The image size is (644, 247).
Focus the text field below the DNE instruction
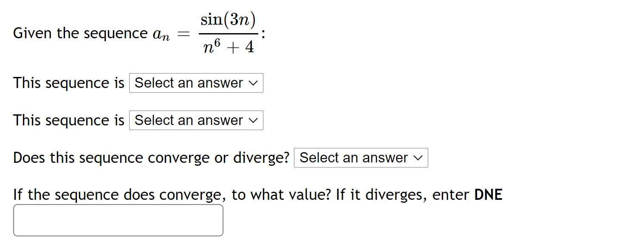(118, 220)
